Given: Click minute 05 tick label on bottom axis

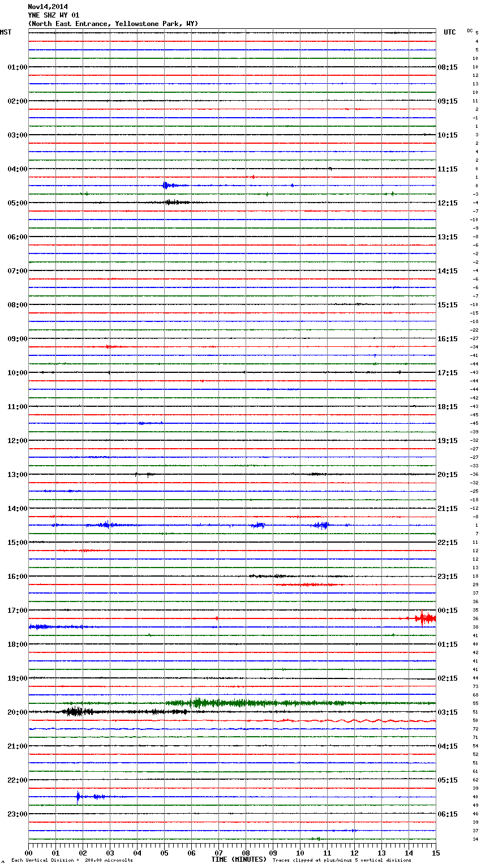Looking at the screenshot, I should pyautogui.click(x=164, y=853).
